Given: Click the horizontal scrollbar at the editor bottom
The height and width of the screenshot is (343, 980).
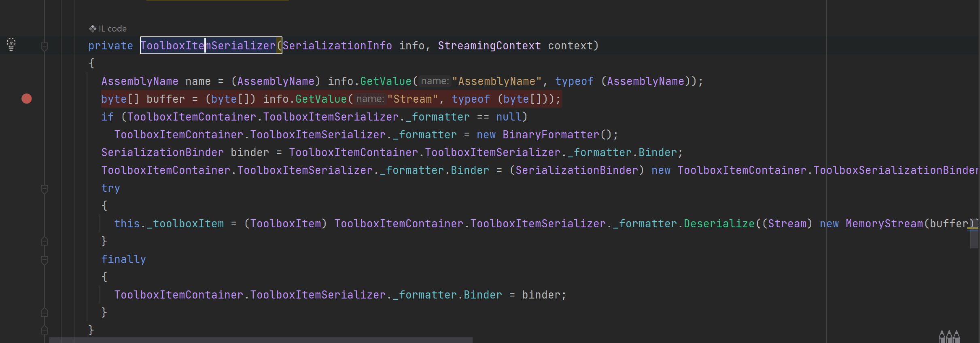Looking at the screenshot, I should click(x=261, y=340).
